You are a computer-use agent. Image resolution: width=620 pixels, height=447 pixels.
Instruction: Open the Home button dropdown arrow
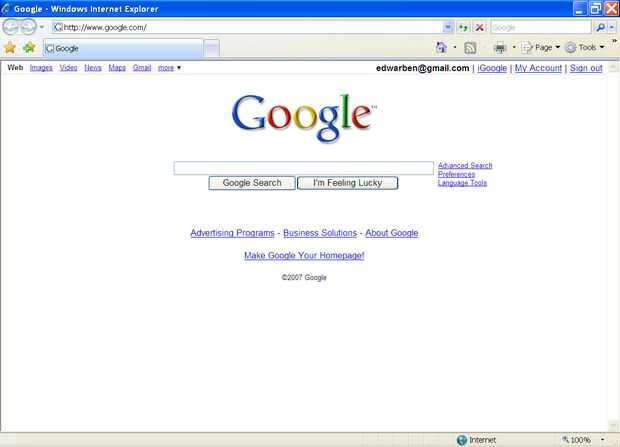click(x=455, y=47)
